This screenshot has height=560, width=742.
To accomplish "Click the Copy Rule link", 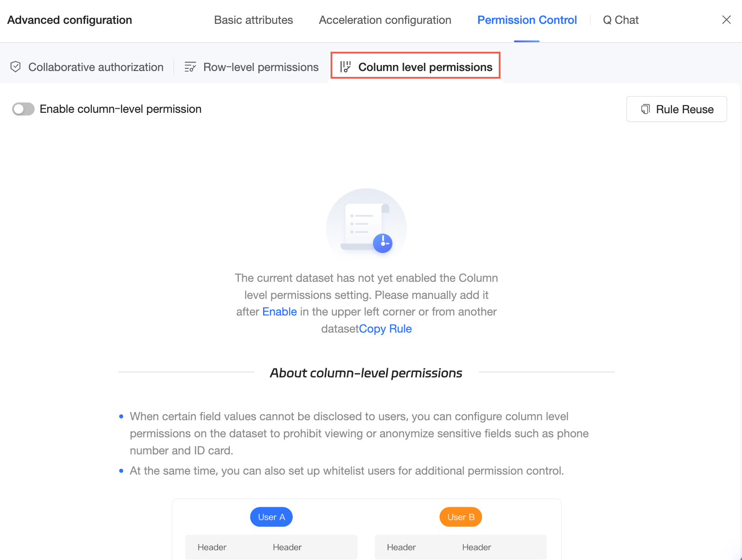I will 385,329.
